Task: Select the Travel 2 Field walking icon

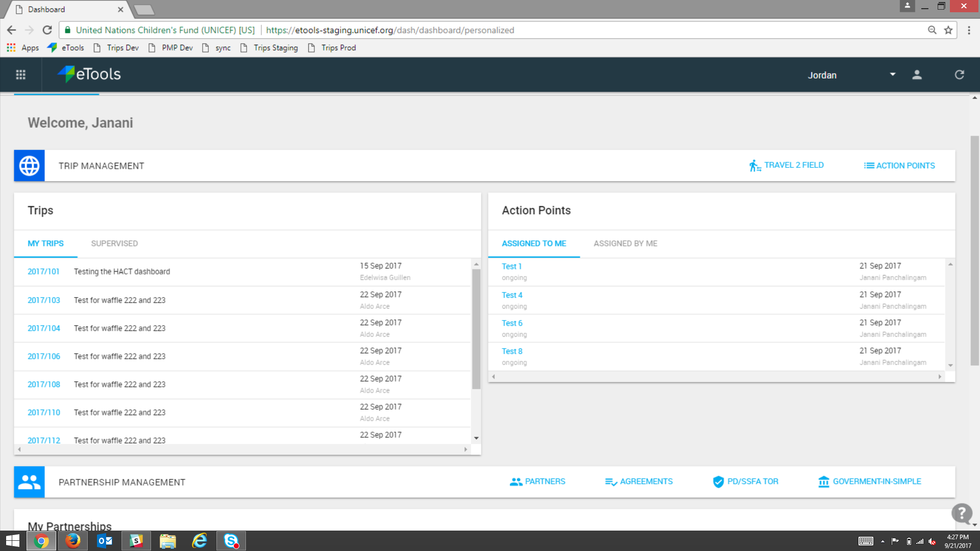Action: click(755, 165)
